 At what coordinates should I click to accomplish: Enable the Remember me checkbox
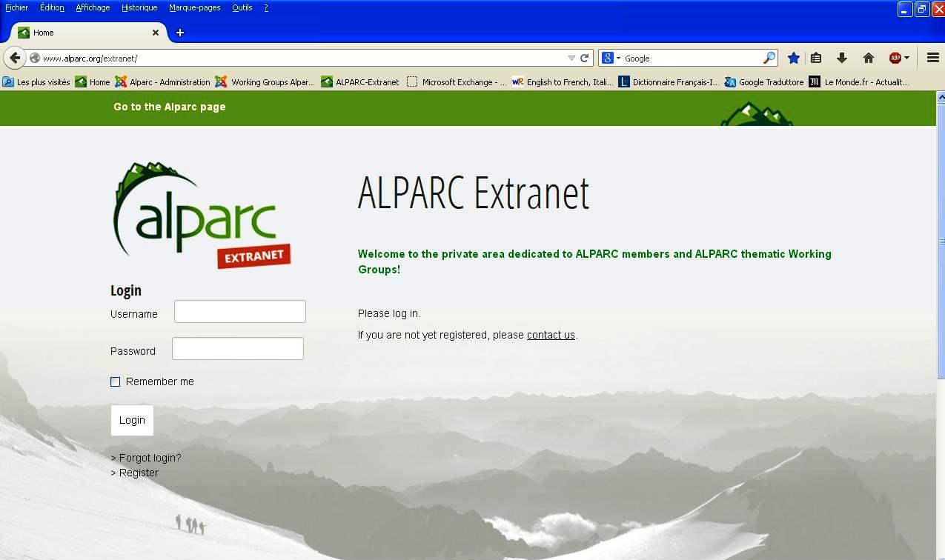pos(115,381)
